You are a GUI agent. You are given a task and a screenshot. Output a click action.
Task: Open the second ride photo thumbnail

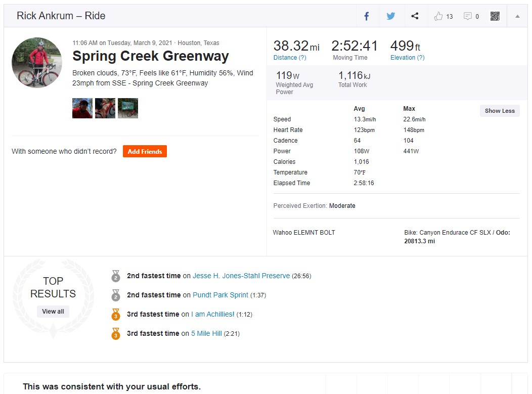tap(105, 108)
